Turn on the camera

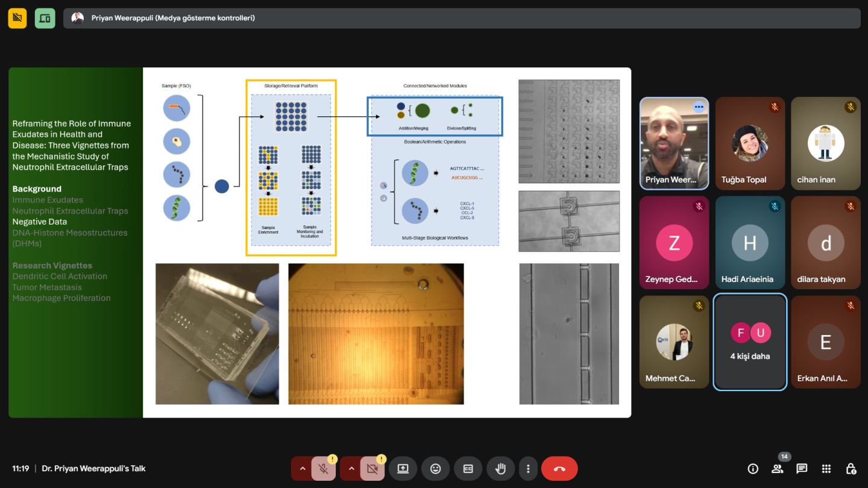tap(372, 469)
